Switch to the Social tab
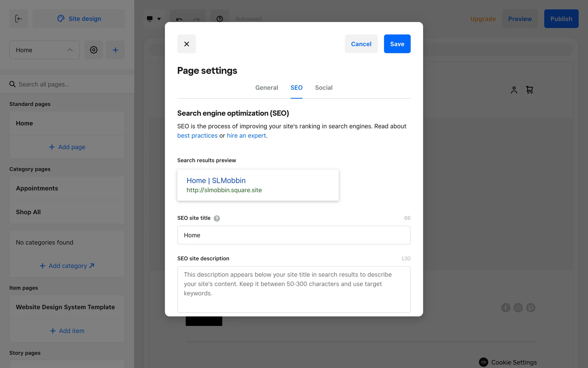This screenshot has height=368, width=588. (323, 88)
